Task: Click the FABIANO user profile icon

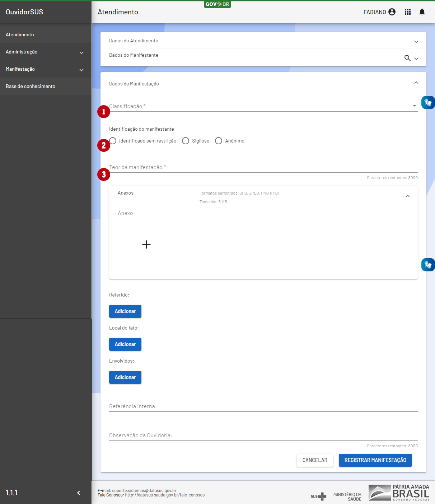Action: tap(392, 12)
